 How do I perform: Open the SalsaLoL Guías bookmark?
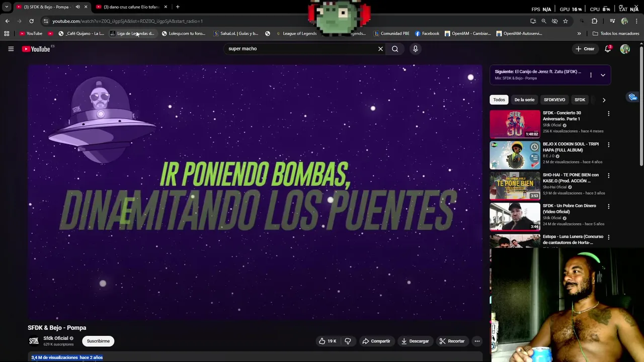236,34
